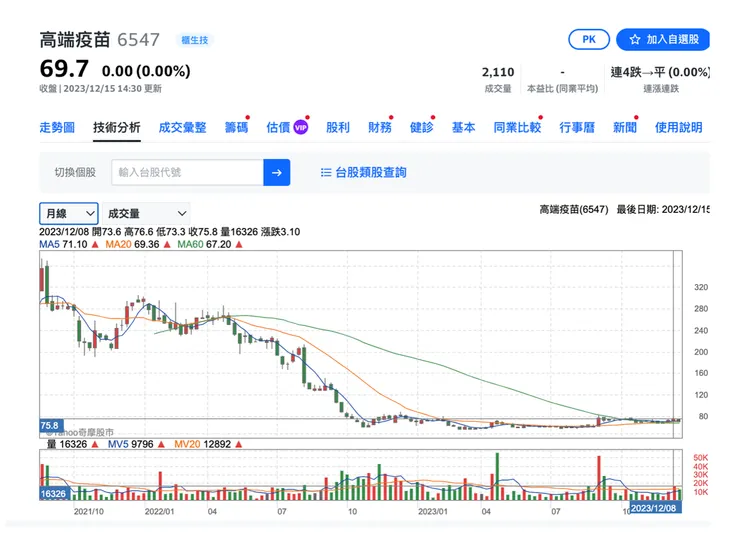Click the 2021/10 axis label
Screen dimensions: 740x547
click(88, 511)
